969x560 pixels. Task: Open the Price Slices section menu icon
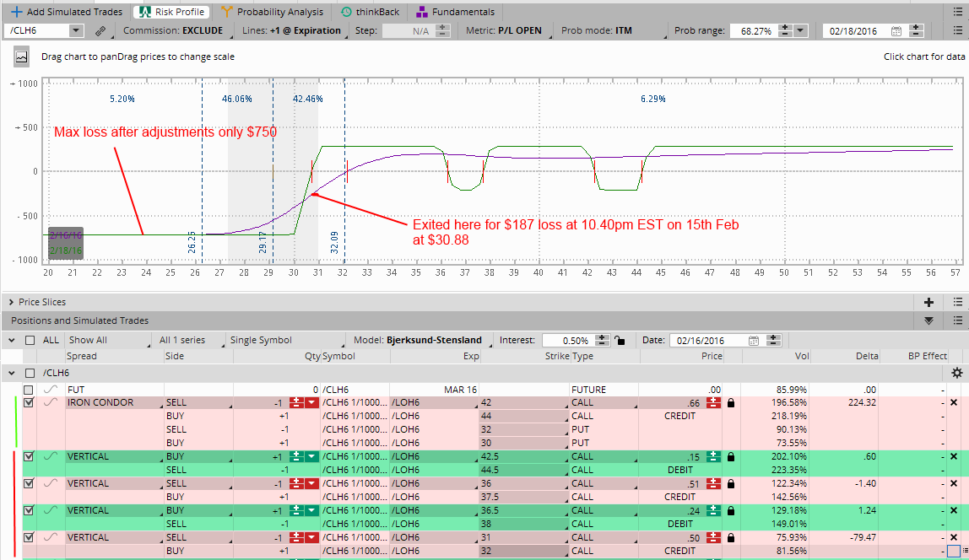click(957, 302)
